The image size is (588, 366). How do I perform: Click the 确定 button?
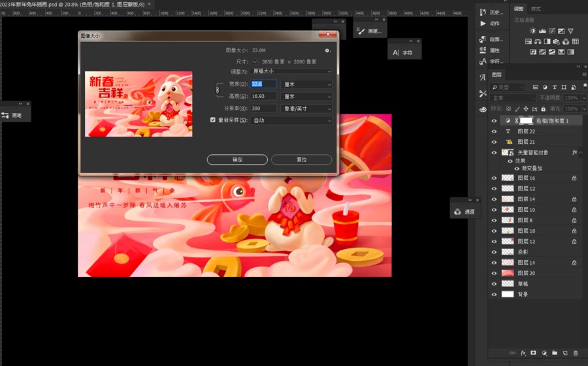(237, 159)
